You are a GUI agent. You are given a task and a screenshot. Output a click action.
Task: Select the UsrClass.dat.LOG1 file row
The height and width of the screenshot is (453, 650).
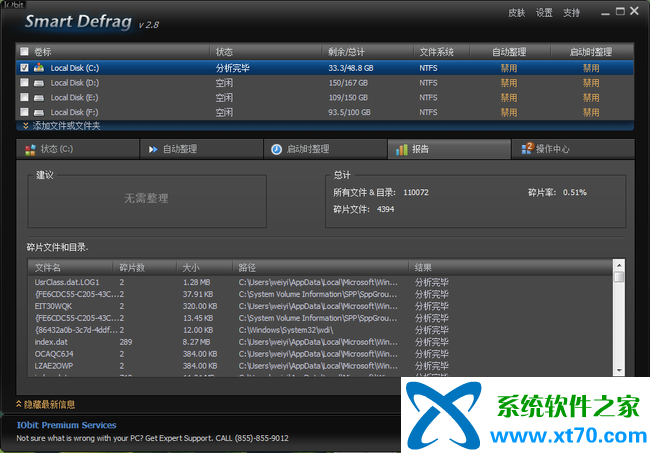click(x=320, y=282)
